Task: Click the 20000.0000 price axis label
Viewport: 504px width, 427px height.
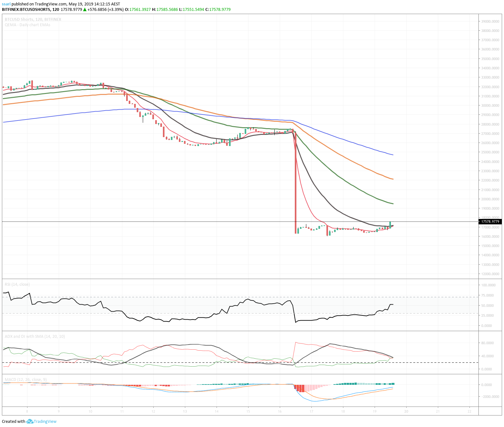Action: [490, 199]
